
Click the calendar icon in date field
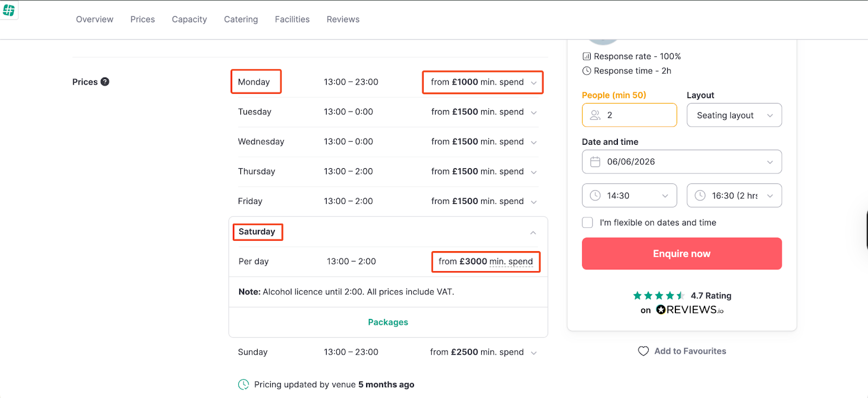595,162
